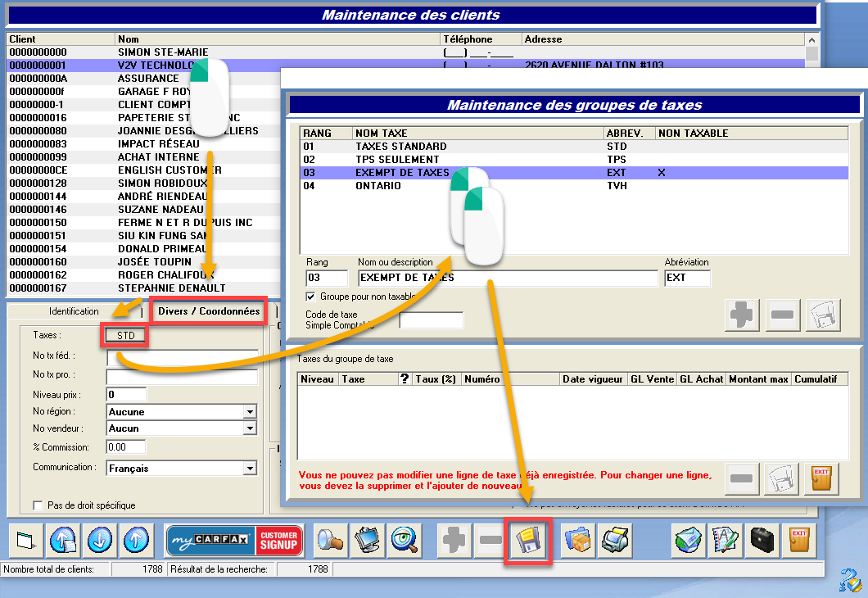Click the Nom column header in clients list
868x598 pixels.
tap(278, 39)
